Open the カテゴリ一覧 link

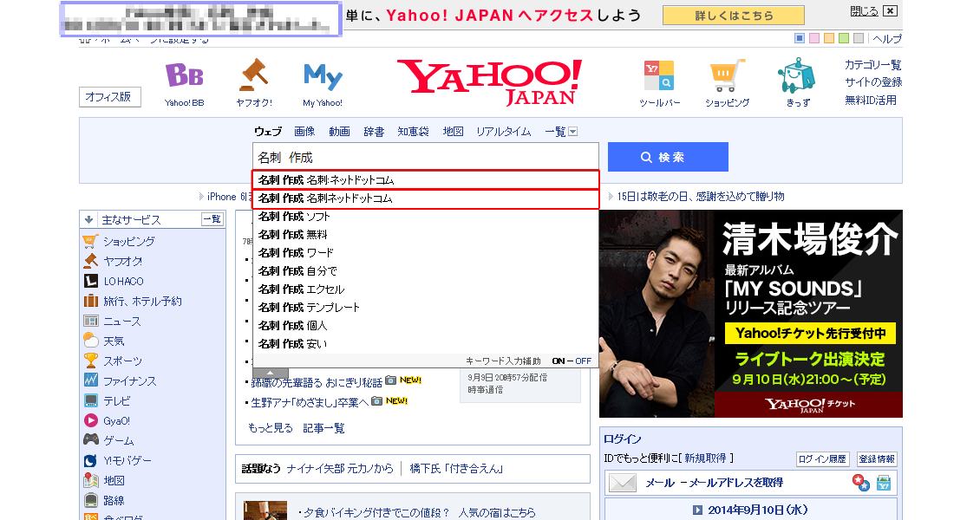(872, 64)
